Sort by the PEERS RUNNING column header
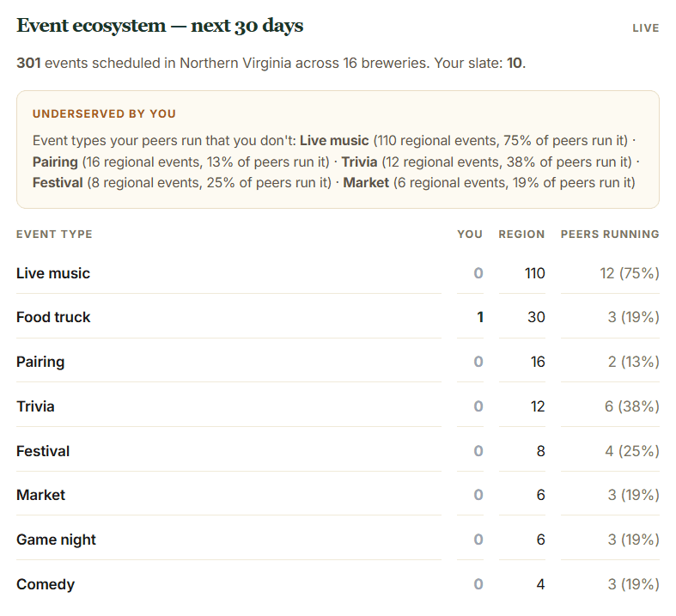676x616 pixels. (x=610, y=234)
